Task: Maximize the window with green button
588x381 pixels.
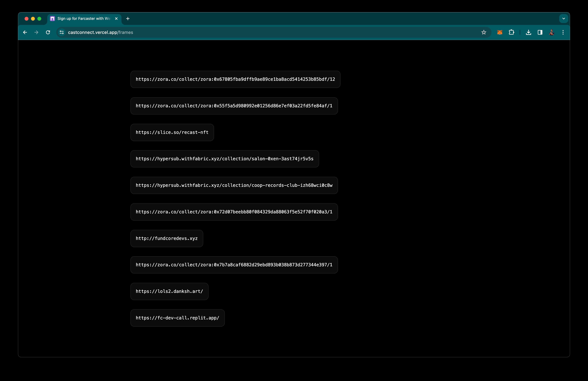Action: [x=39, y=19]
